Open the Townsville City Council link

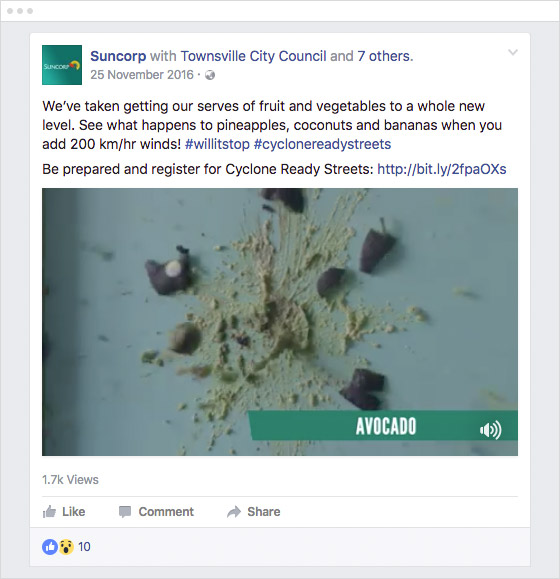(x=253, y=56)
